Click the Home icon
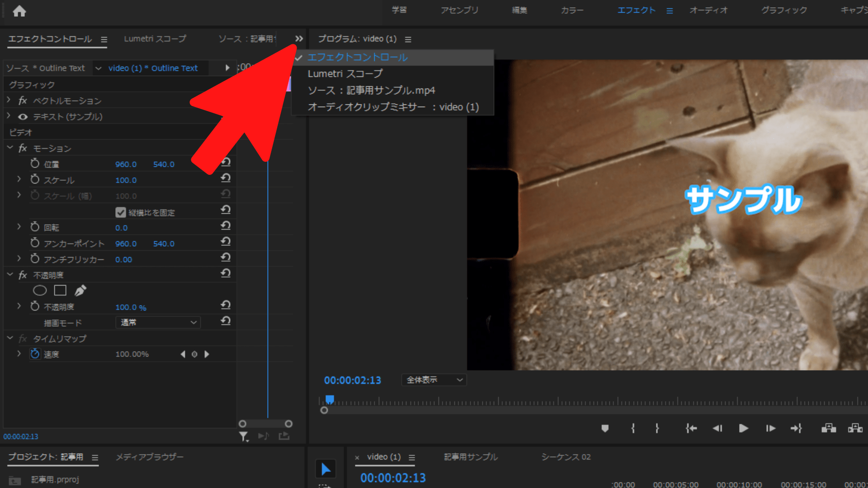This screenshot has height=488, width=868. (19, 11)
